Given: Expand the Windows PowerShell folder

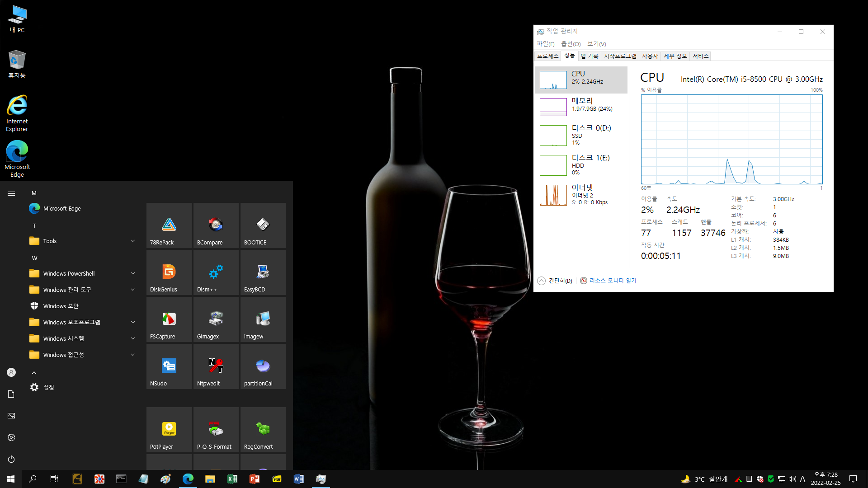Looking at the screenshot, I should [84, 273].
